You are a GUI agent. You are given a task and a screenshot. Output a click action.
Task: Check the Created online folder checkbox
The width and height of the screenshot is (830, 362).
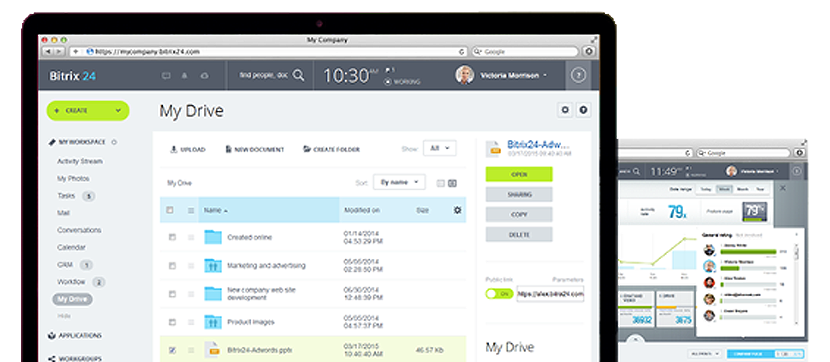(x=172, y=237)
